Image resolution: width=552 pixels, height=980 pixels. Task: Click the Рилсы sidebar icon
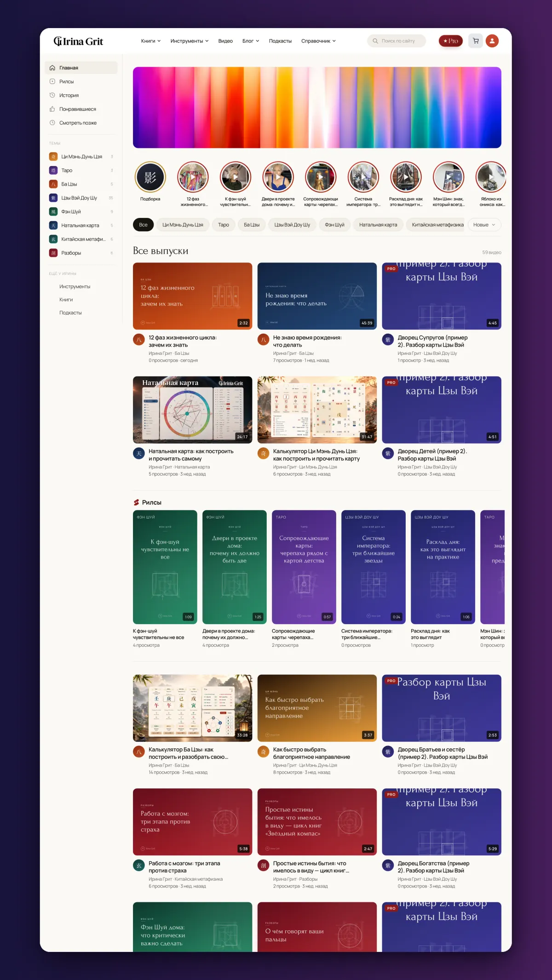coord(52,81)
